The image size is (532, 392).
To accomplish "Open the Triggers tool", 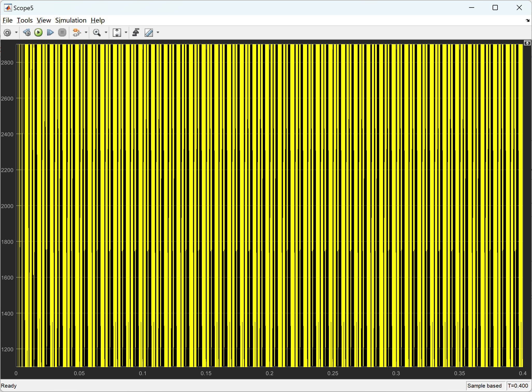I will pos(136,33).
